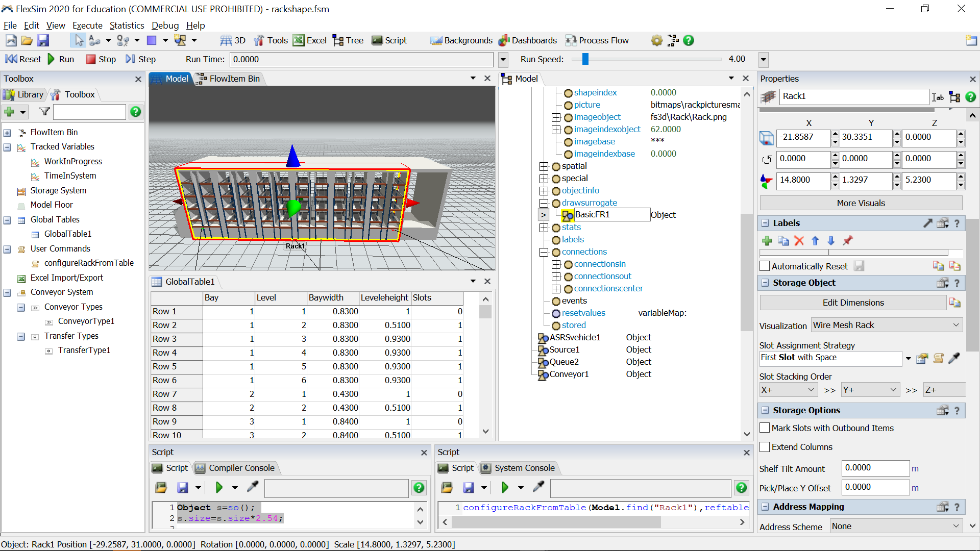The image size is (980, 551).
Task: Open the Address Scheme dropdown
Action: pyautogui.click(x=895, y=526)
